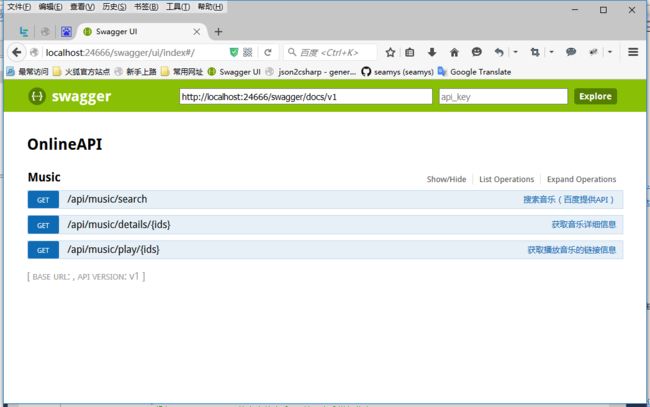Image resolution: width=650 pixels, height=407 pixels.
Task: Click GET badge for /api/music/play/{ids}
Action: click(43, 250)
